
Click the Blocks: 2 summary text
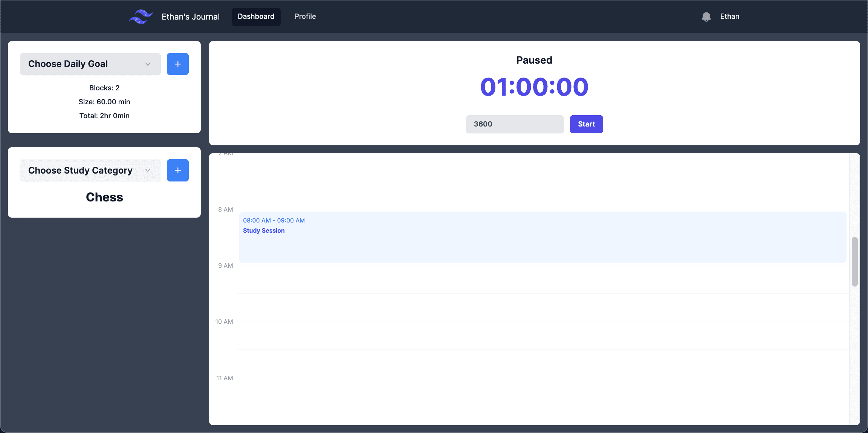tap(104, 87)
